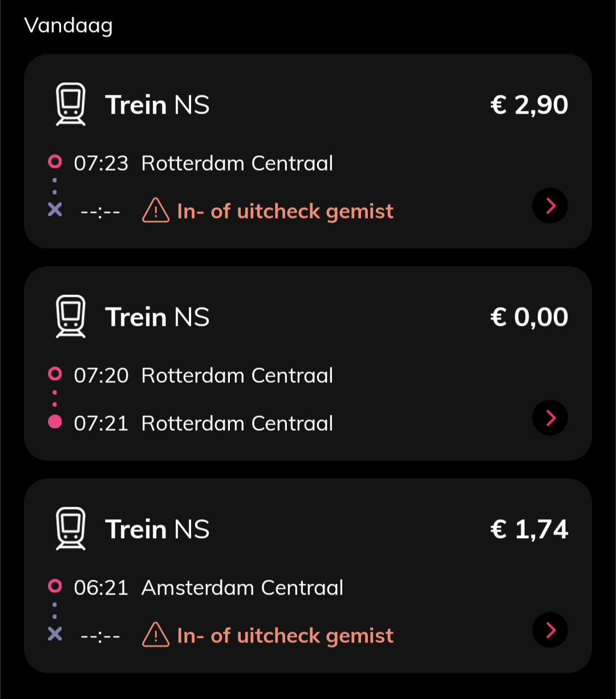Screen dimensions: 616x699
Task: Open details arrow for the €0,00 trip
Action: [550, 418]
